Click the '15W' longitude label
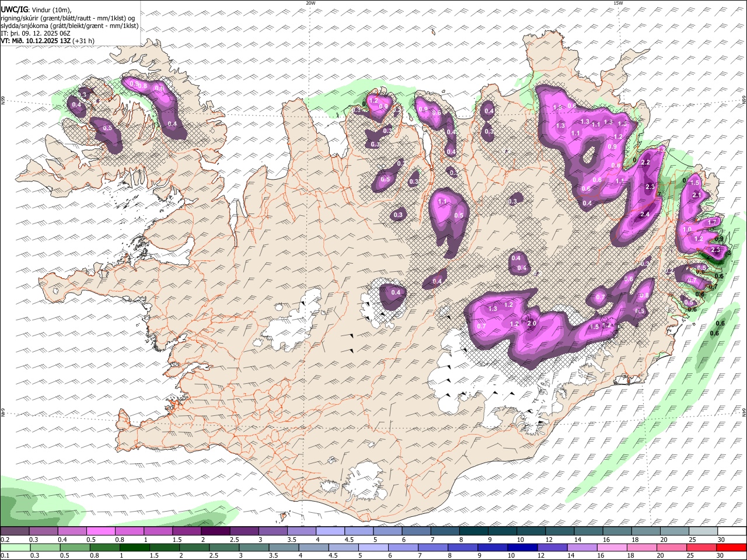 [x=618, y=3]
